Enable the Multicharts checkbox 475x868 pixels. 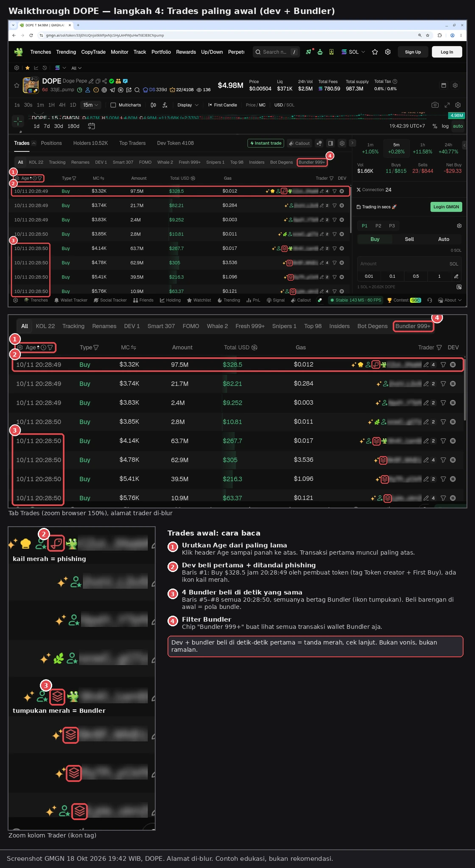click(113, 105)
